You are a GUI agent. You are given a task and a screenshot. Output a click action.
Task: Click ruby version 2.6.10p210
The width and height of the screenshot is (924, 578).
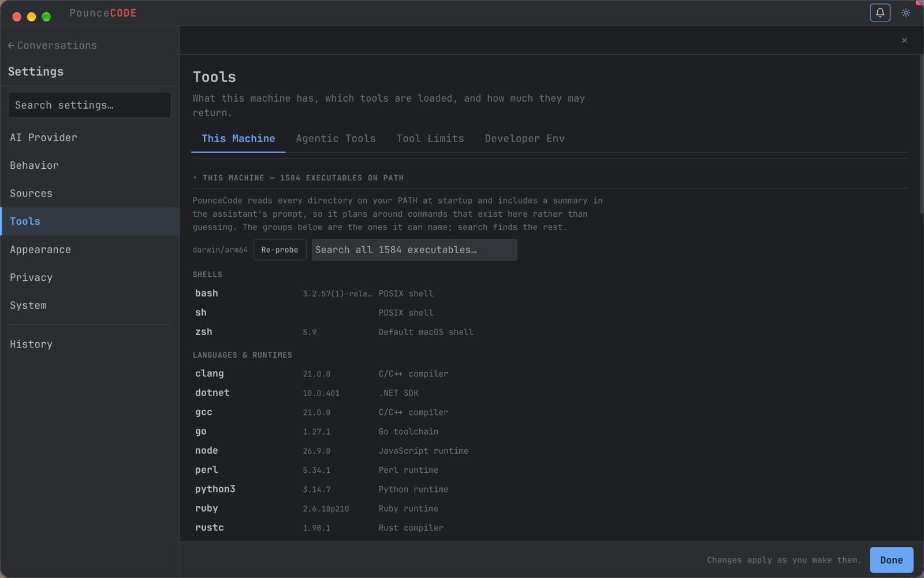(326, 509)
